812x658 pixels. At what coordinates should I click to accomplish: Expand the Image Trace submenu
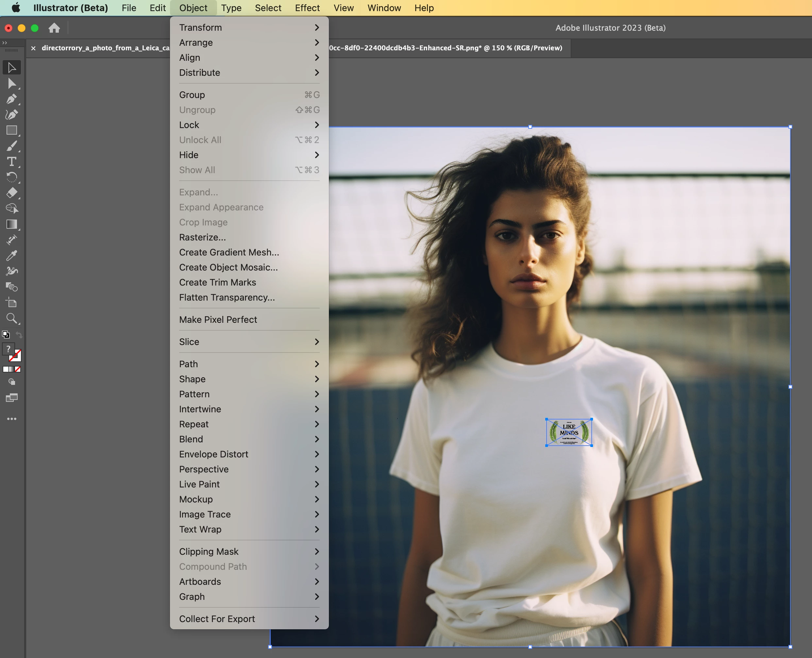click(x=248, y=514)
